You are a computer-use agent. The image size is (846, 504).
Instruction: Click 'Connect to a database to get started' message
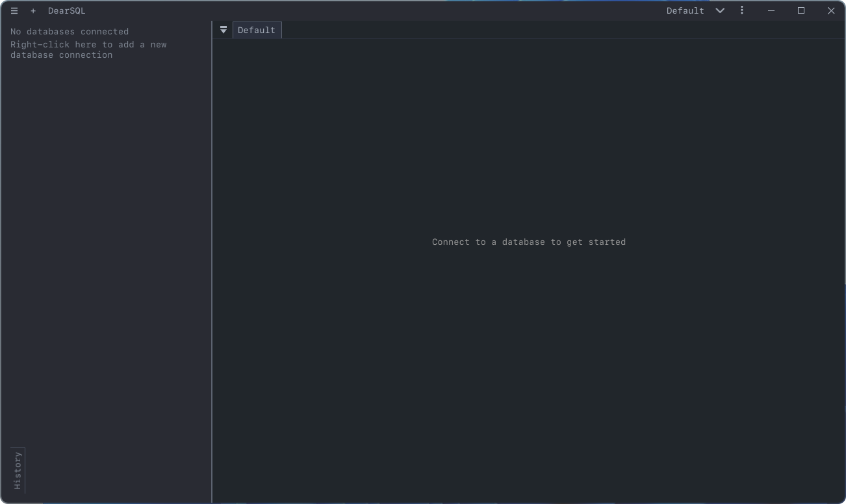click(529, 242)
